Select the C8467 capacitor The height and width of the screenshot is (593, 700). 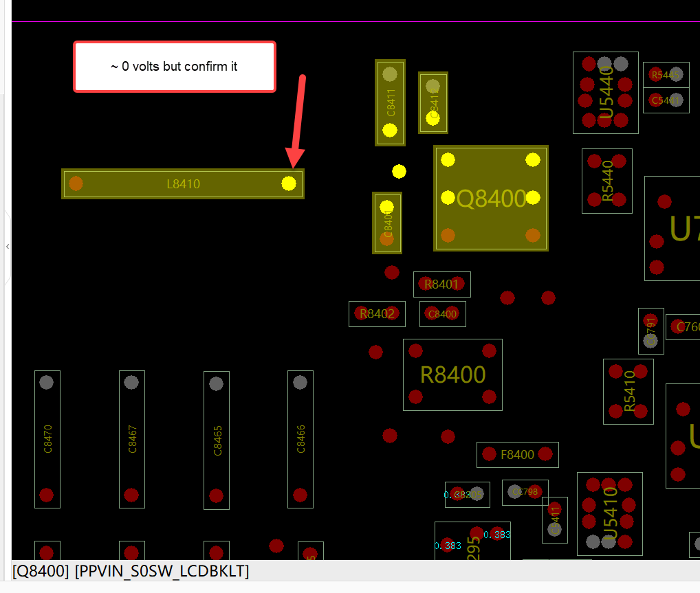pos(132,440)
